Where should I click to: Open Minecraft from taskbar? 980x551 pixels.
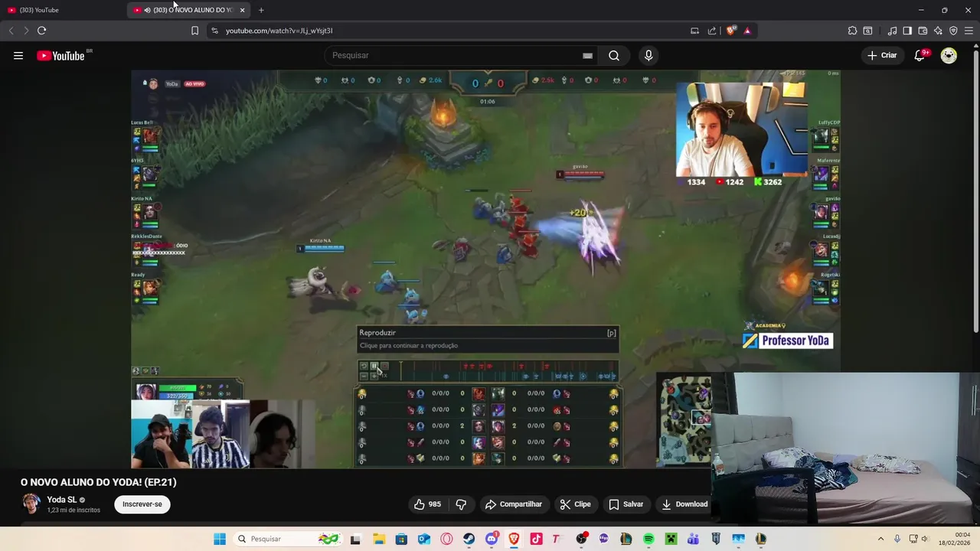click(671, 539)
